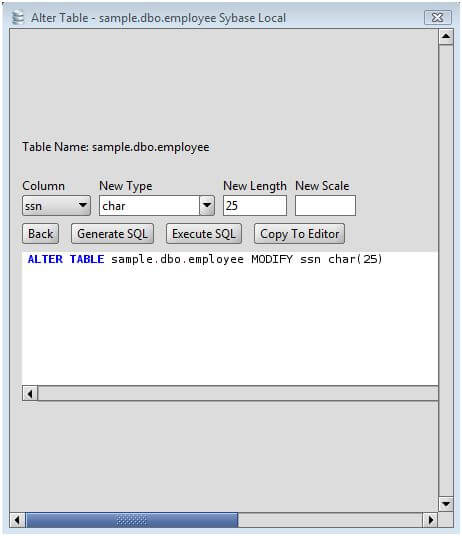
Task: Click the empty New Scale field
Action: click(x=325, y=206)
